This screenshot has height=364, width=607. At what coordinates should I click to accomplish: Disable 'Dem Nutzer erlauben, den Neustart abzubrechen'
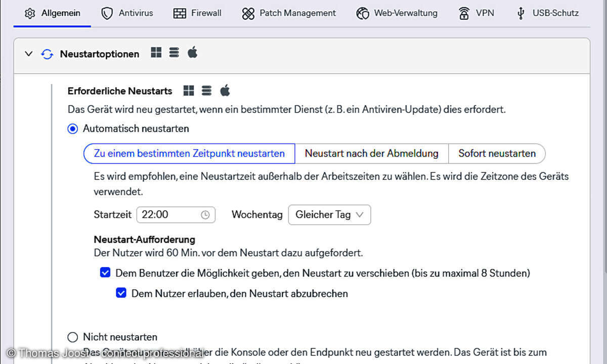click(x=121, y=293)
